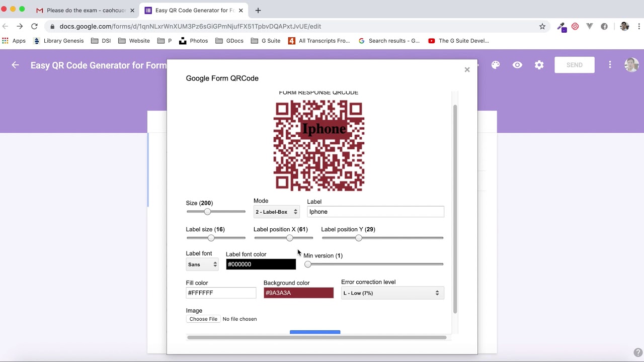The image size is (644, 362).
Task: Open the GDocs bookmarks folder
Action: click(x=229, y=41)
